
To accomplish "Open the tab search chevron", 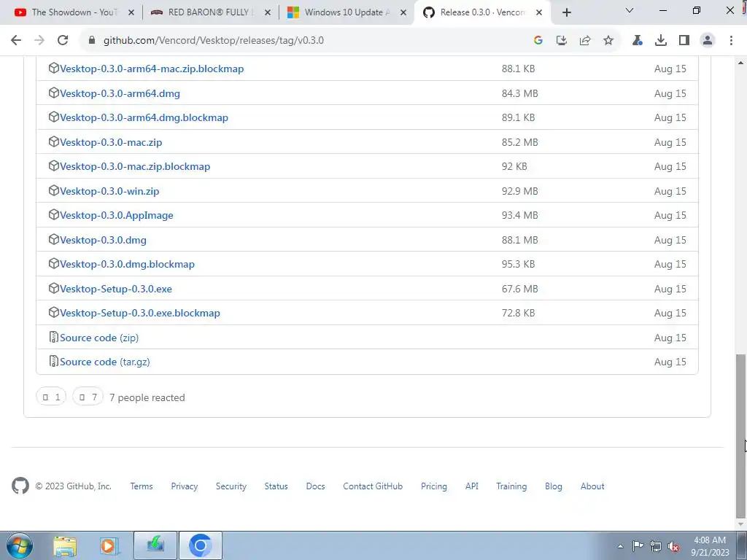I will [x=630, y=10].
